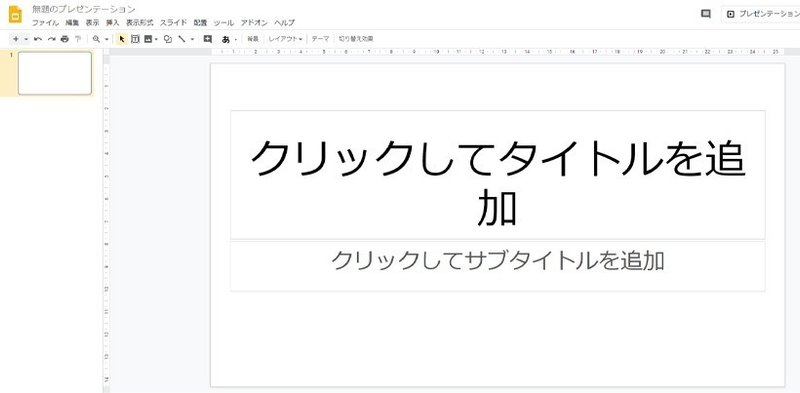Select slide 1 thumbnail in filmstrip
This screenshot has height=393, width=800.
(x=55, y=73)
